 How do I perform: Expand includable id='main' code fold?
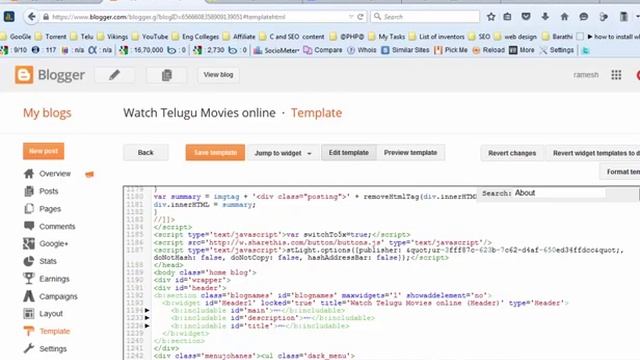147,310
